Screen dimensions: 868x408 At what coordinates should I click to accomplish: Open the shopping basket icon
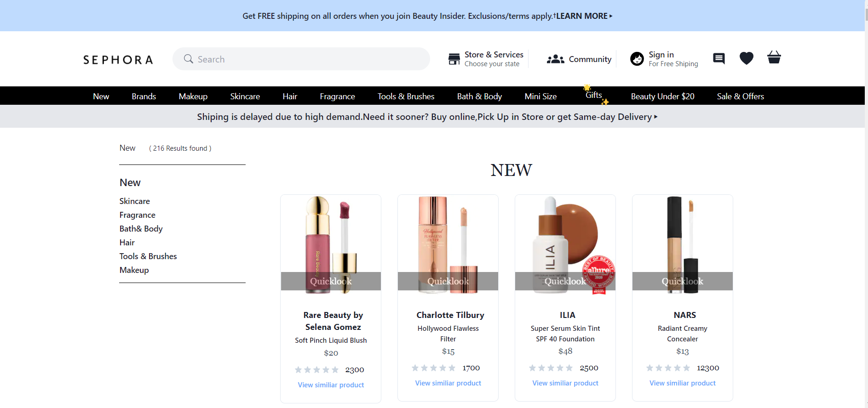click(x=774, y=57)
